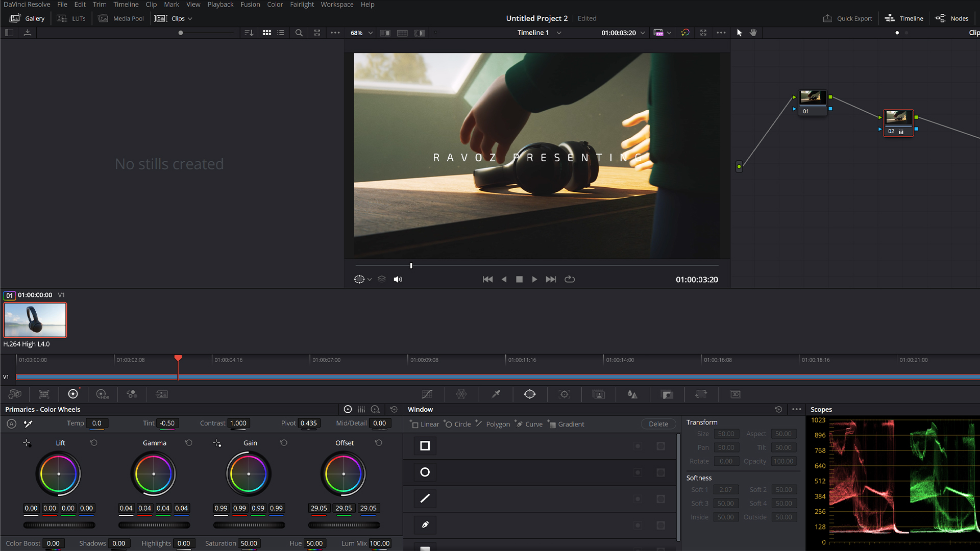Open the Playback menu
Image resolution: width=980 pixels, height=551 pixels.
220,5
